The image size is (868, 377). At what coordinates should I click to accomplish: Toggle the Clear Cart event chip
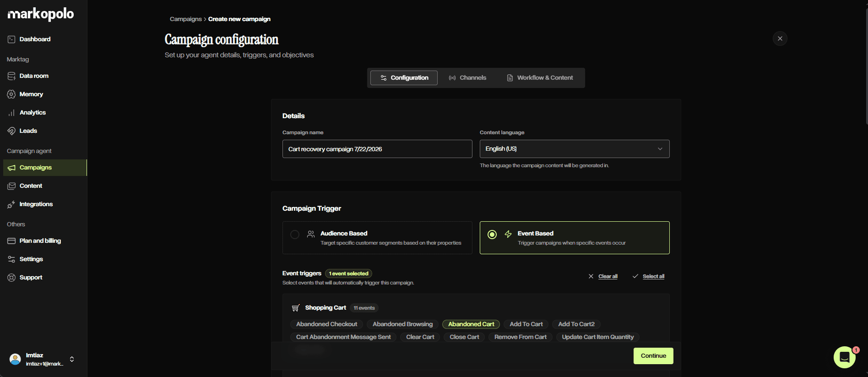420,337
